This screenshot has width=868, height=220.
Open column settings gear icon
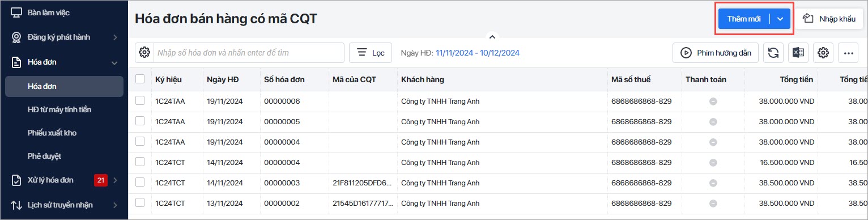[x=823, y=53]
